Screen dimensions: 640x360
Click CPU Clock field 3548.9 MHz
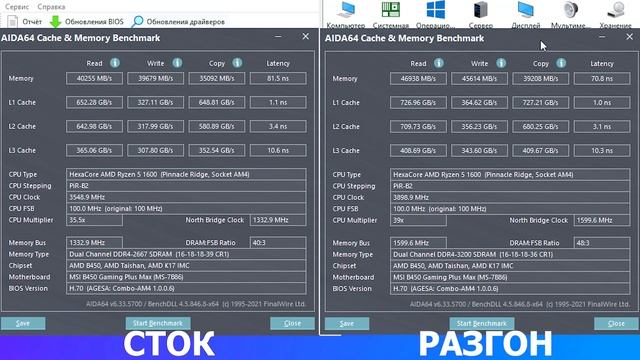click(x=186, y=197)
